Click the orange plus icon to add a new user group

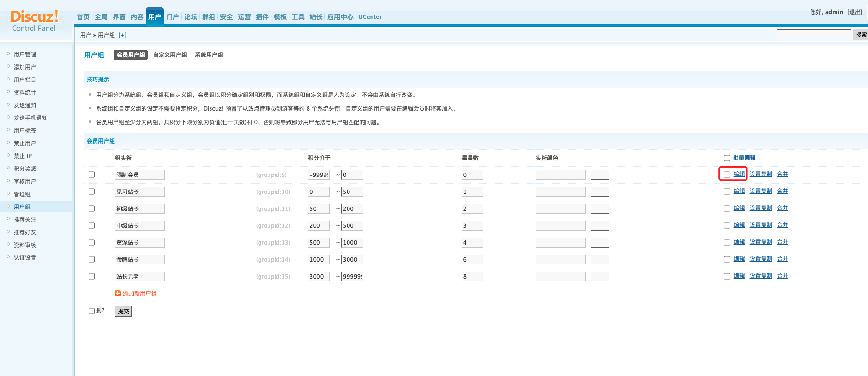pos(118,293)
